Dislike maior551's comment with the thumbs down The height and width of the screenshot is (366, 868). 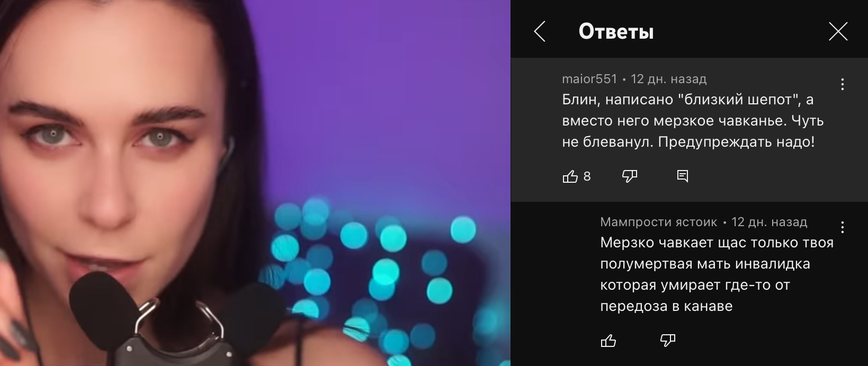629,176
